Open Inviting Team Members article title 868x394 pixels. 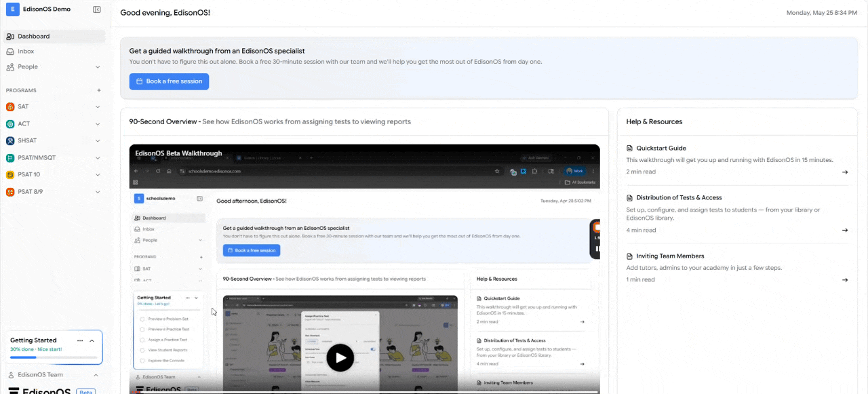pos(670,256)
